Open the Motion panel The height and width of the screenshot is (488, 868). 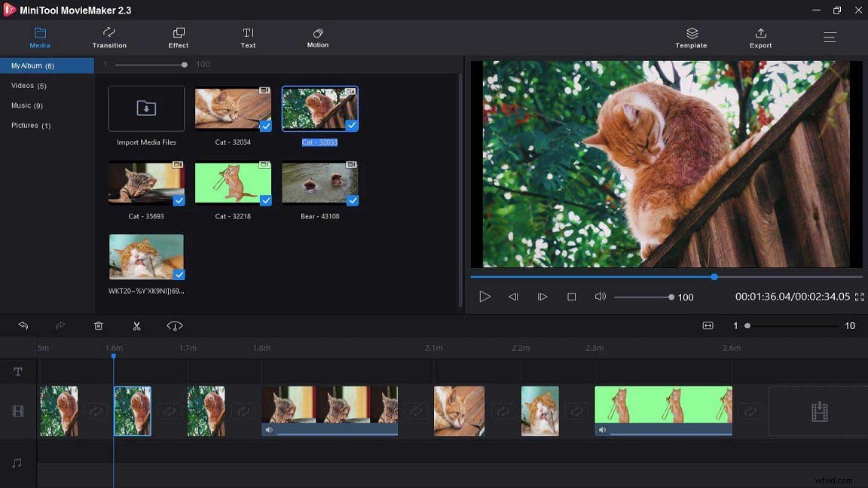coord(317,38)
